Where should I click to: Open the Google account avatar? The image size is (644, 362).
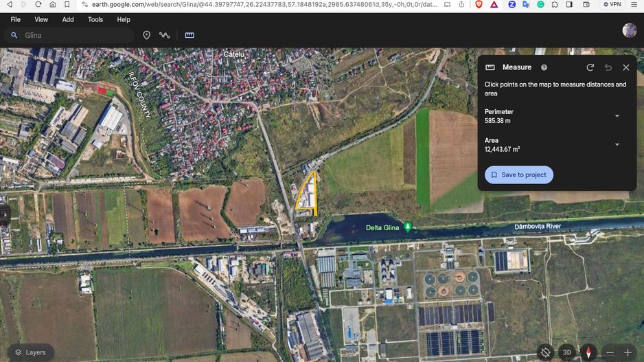tap(629, 30)
